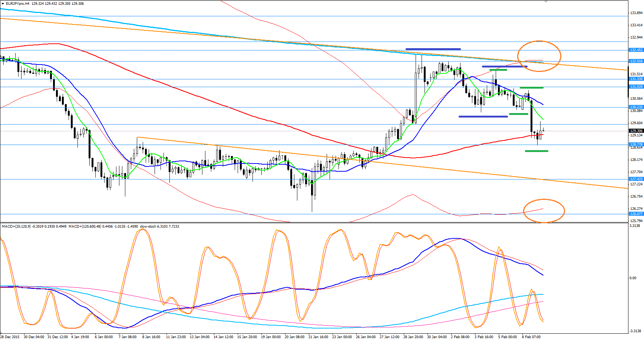Viewport: 644px width, 340px height.
Task: Click the 31 Dec 12:00 time label
Action: (57, 337)
